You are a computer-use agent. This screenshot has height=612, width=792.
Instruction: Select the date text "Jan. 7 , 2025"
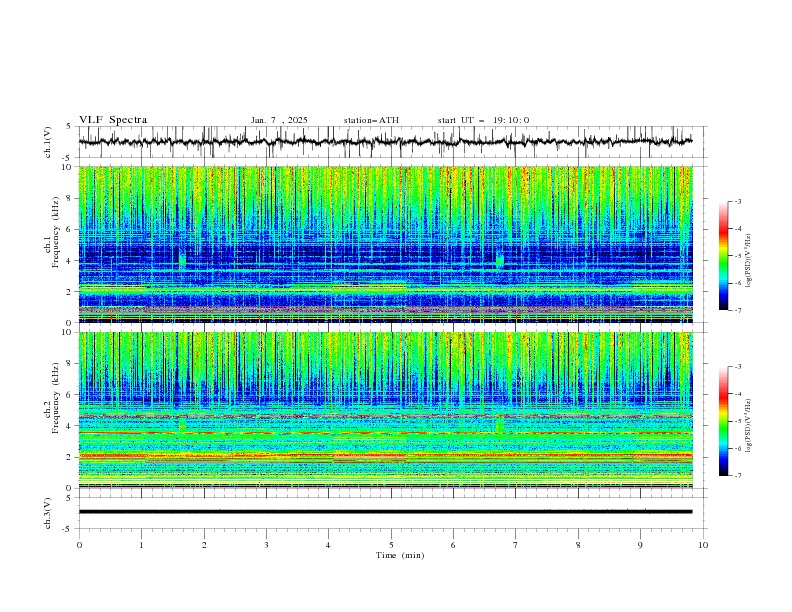tap(279, 120)
